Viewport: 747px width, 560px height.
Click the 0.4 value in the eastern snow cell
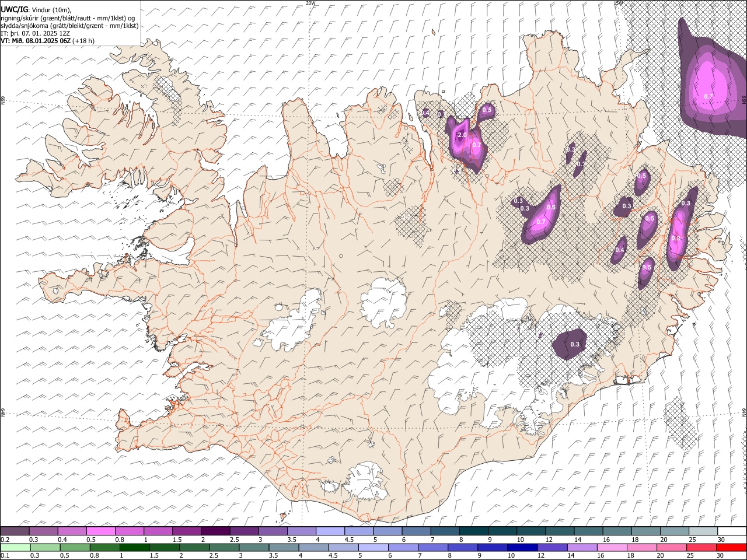tap(620, 250)
